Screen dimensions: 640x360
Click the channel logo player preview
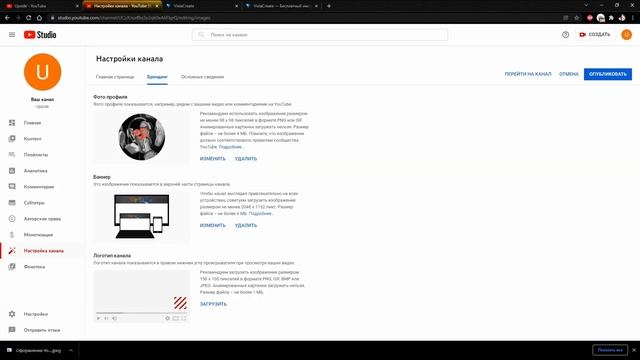coord(142,296)
